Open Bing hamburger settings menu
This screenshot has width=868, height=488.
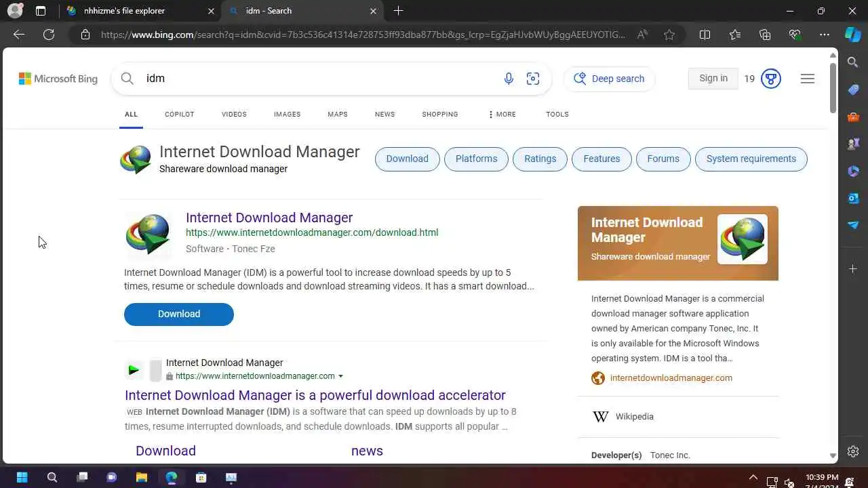click(x=807, y=79)
